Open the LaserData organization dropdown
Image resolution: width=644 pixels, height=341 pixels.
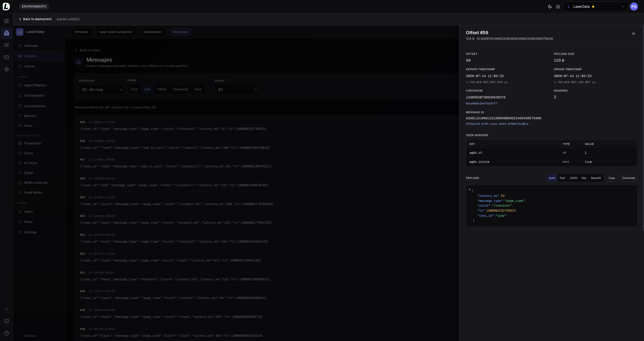(x=595, y=7)
